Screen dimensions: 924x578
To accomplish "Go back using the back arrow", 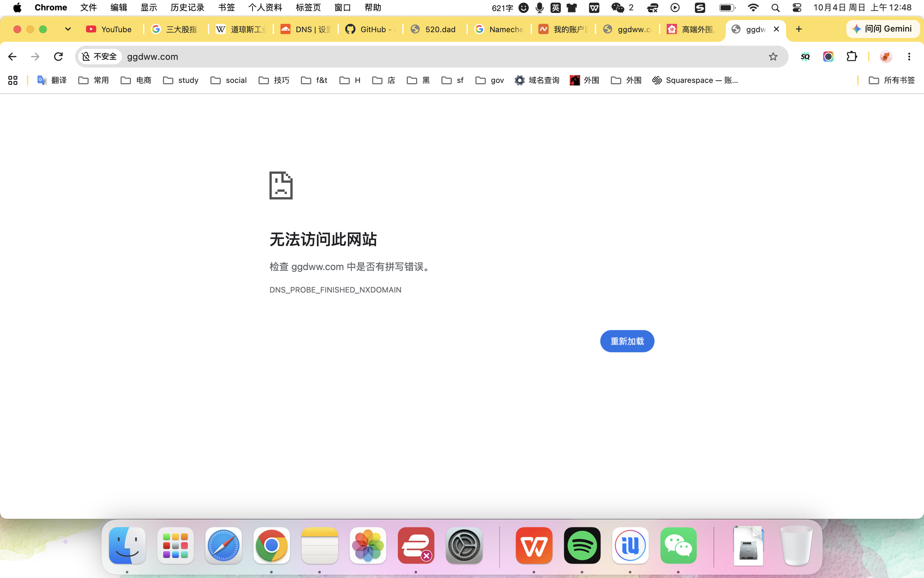I will tap(12, 57).
